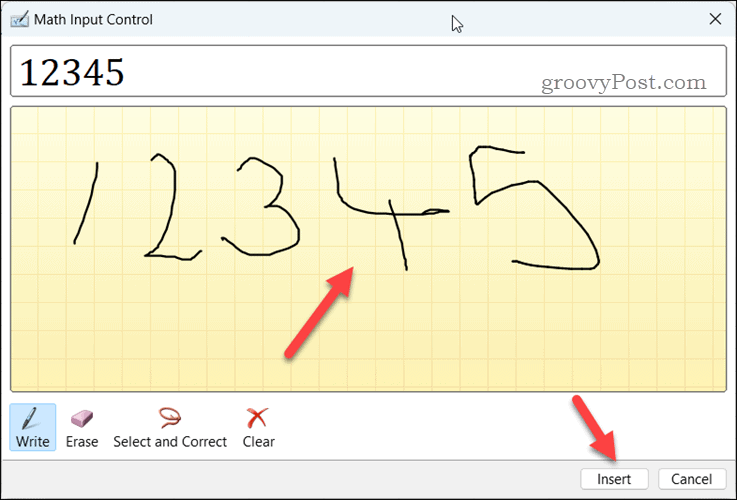This screenshot has height=500, width=737.
Task: Close the Math Input Control window
Action: tap(715, 19)
